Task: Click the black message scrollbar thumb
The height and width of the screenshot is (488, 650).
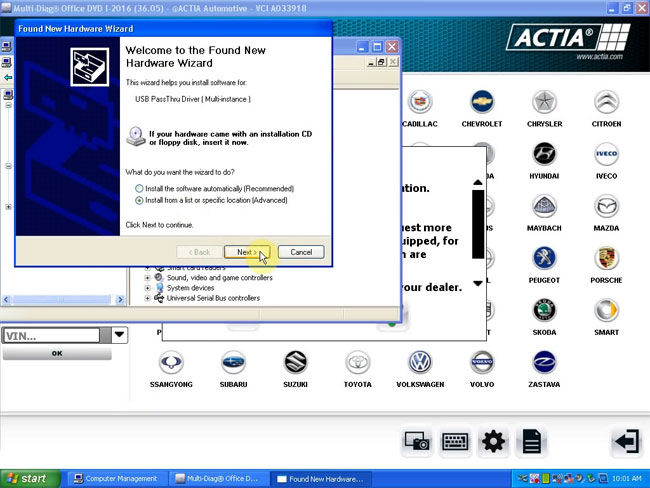Action: 478,224
